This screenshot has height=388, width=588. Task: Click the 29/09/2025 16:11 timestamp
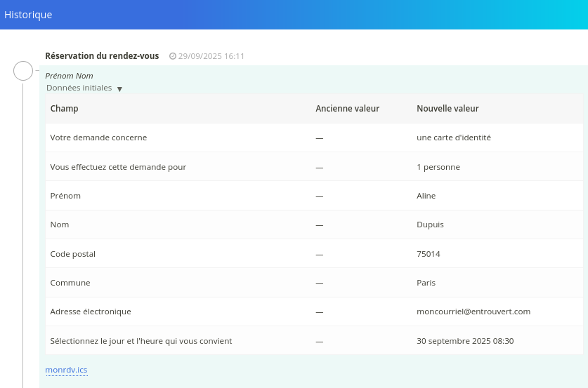[x=211, y=56]
